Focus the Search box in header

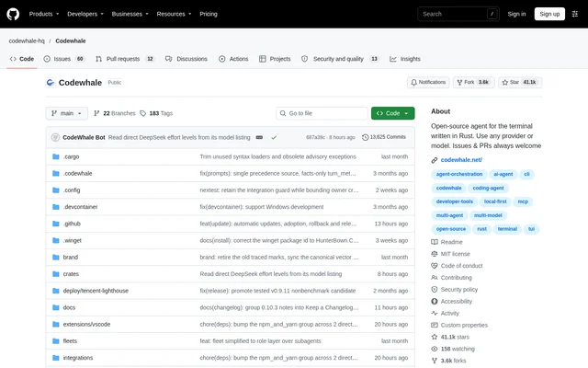pos(458,14)
